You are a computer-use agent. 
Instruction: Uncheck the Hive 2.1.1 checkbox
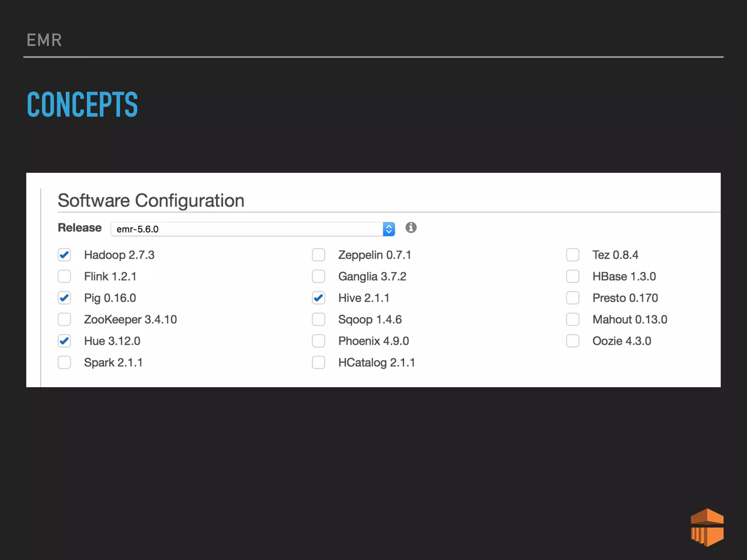(x=318, y=298)
